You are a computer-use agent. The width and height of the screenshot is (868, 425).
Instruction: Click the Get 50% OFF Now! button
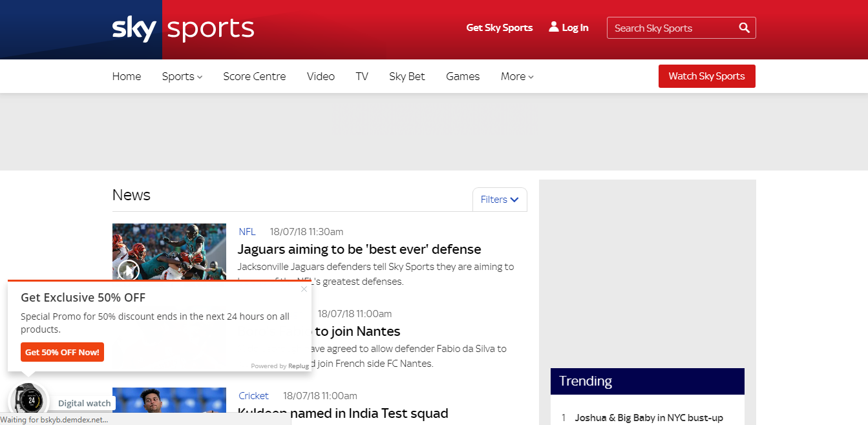62,352
